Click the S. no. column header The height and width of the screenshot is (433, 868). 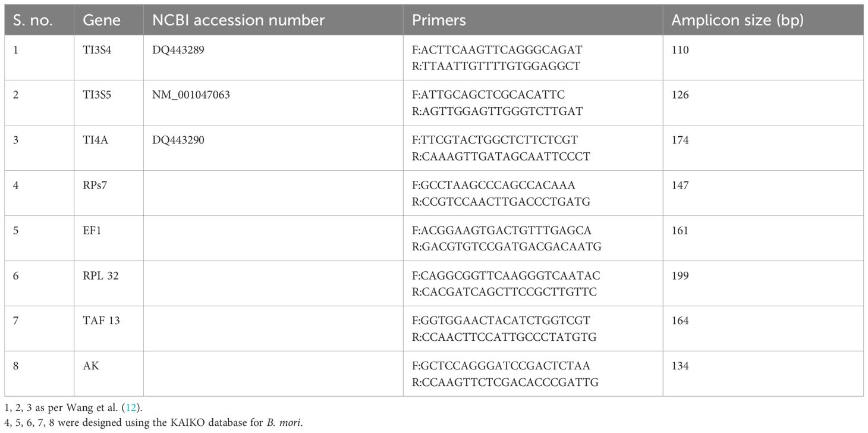(33, 20)
